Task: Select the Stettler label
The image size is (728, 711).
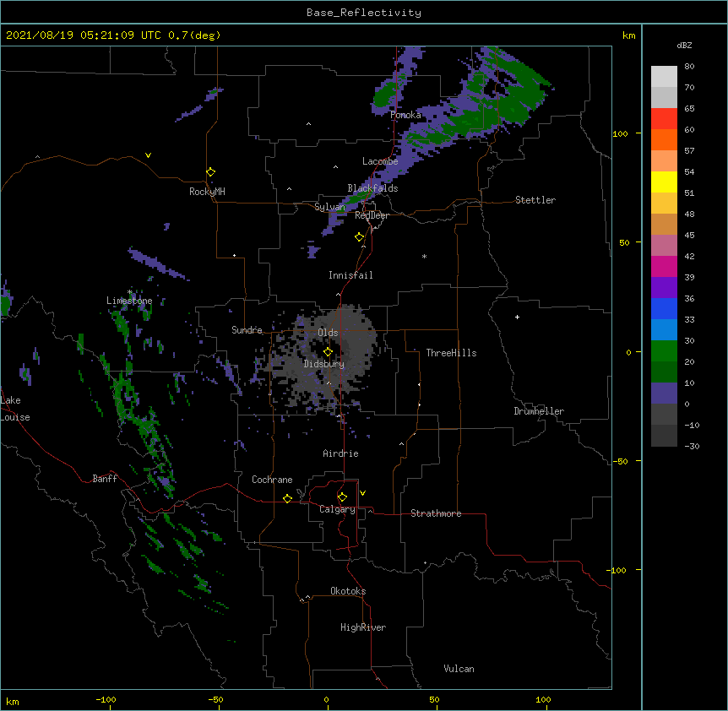Action: click(x=535, y=200)
